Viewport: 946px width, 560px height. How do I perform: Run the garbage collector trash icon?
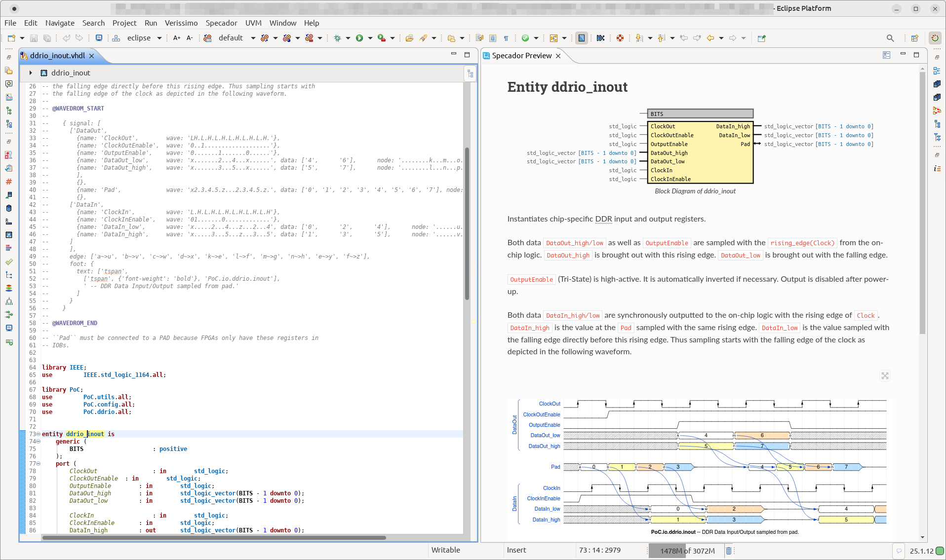click(729, 551)
